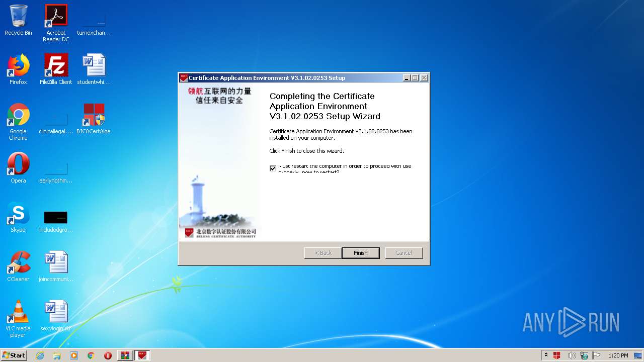Open Action Center flag icon
Viewport: 644px width, 362px height.
[596, 355]
